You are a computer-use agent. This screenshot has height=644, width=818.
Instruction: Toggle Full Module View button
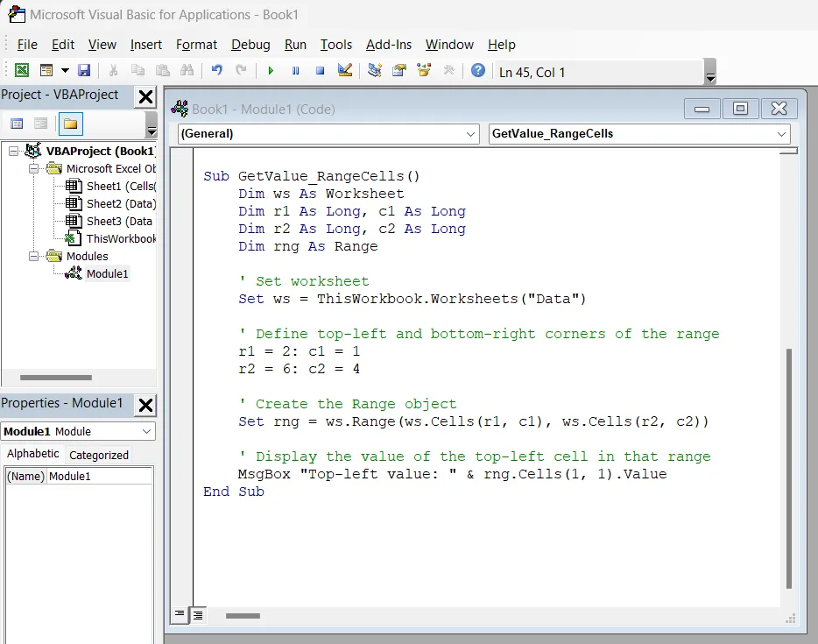pos(198,615)
